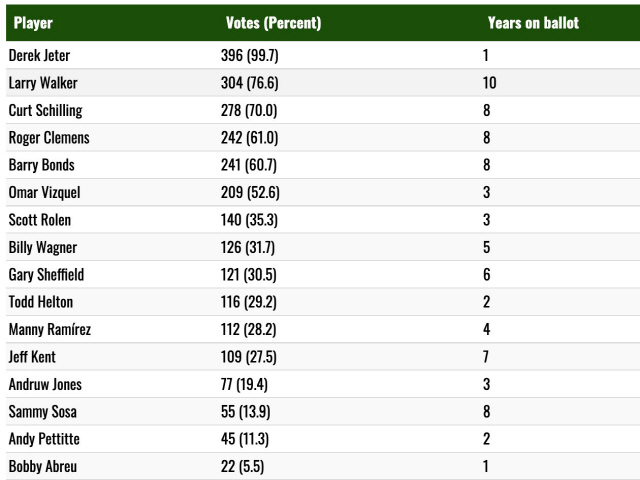
Task: Select Curt Schilling in player column
Action: pyautogui.click(x=45, y=111)
